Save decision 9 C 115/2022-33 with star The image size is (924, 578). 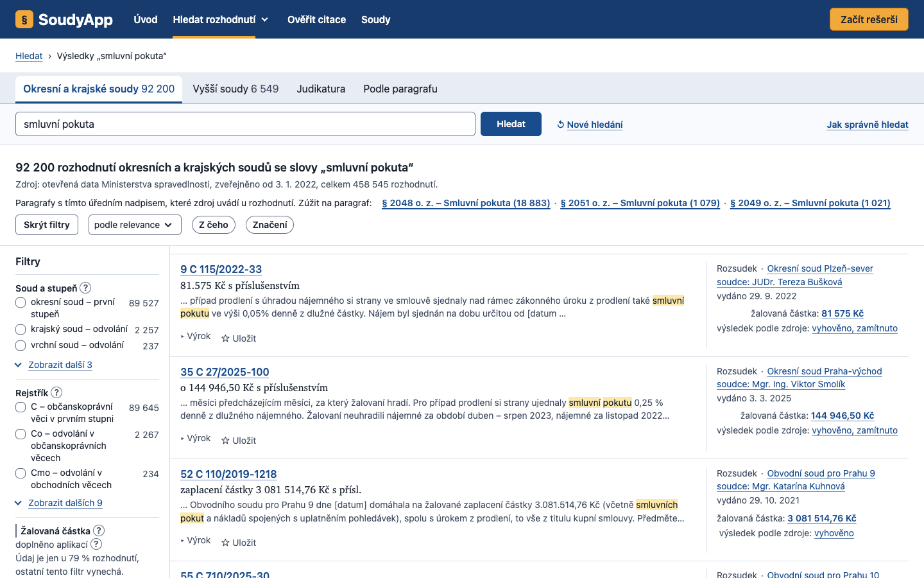point(239,338)
